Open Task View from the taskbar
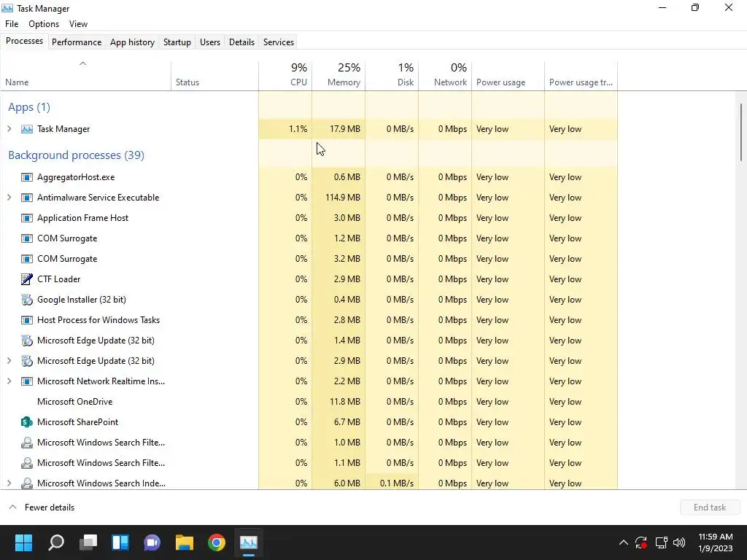Image resolution: width=747 pixels, height=560 pixels. tap(88, 542)
